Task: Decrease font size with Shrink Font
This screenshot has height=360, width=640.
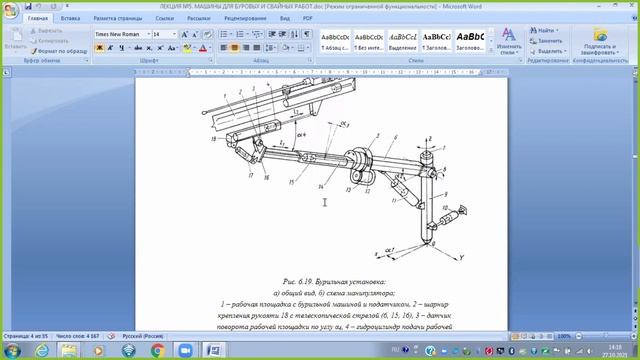Action: [x=196, y=34]
